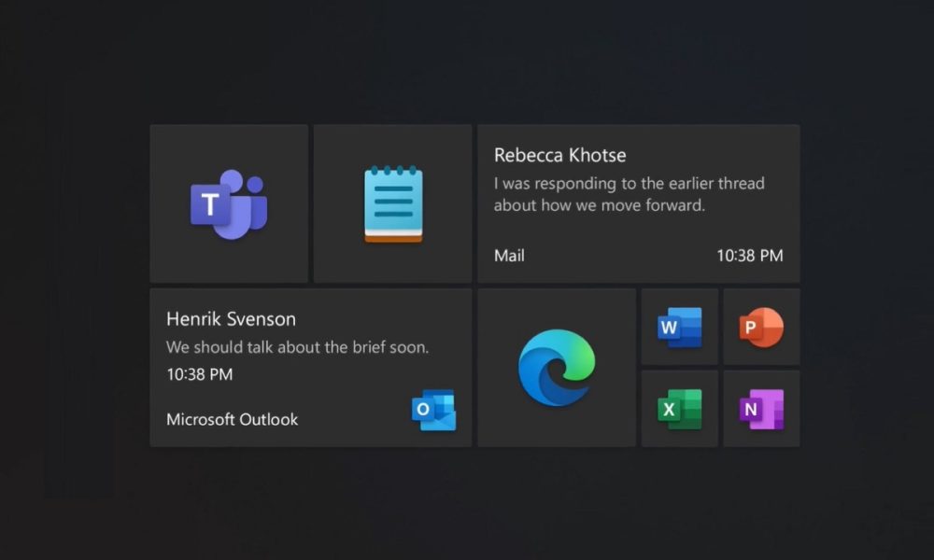Open the Microsoft Teams tile
This screenshot has height=560, width=934.
tap(228, 201)
